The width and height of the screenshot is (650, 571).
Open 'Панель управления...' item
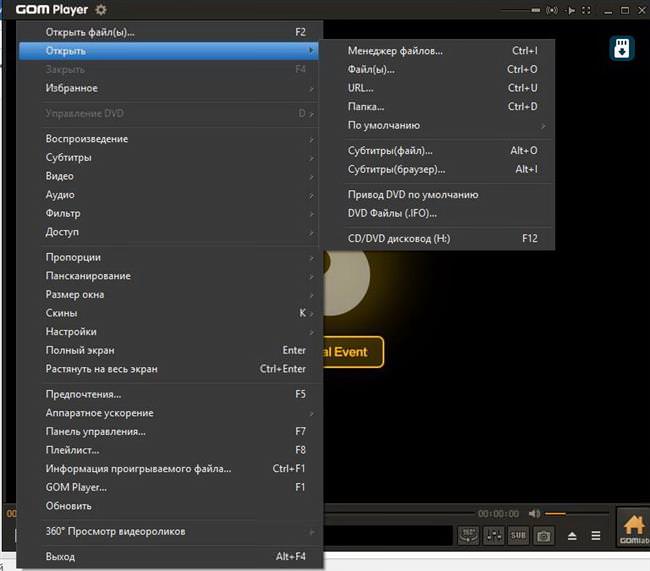169,432
